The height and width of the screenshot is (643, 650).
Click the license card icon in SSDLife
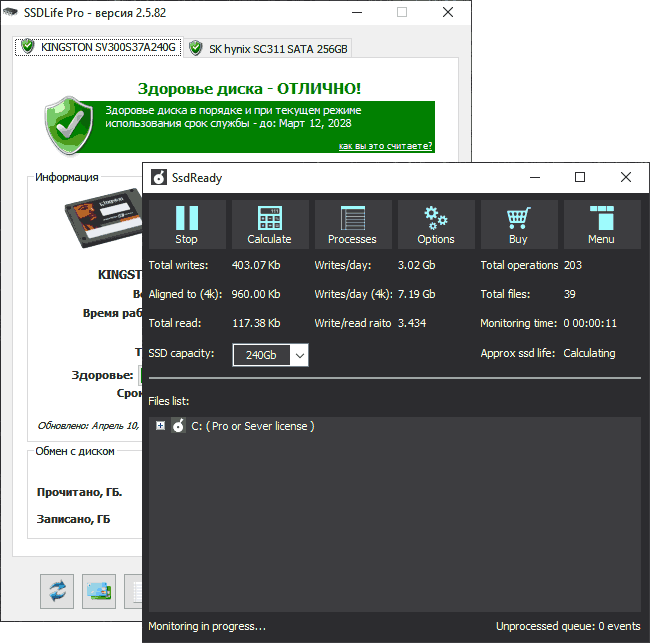pos(99,591)
